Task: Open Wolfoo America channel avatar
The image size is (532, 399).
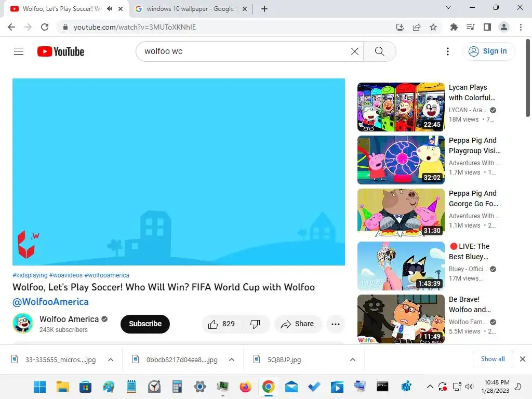Action: 23,323
